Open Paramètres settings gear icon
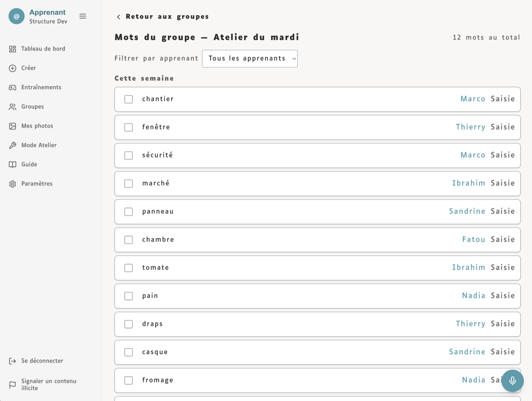This screenshot has width=532, height=401. (13, 183)
